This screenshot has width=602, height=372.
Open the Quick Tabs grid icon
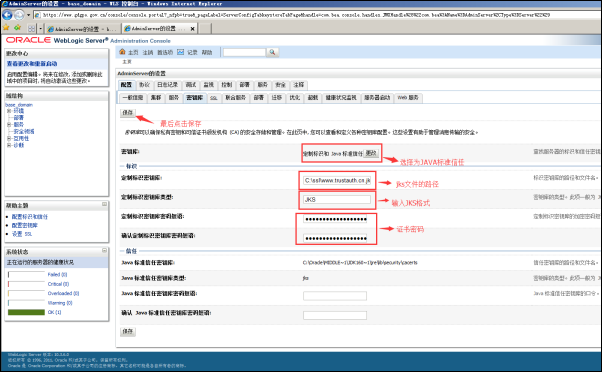31,29
